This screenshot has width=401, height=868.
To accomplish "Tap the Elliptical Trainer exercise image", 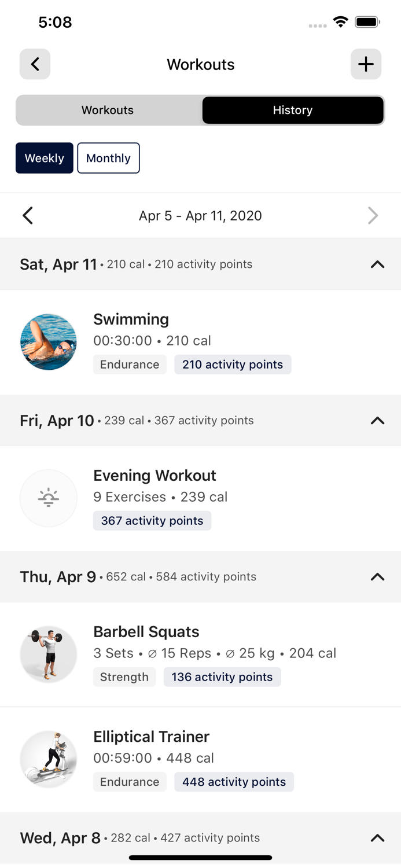I will pos(48,759).
